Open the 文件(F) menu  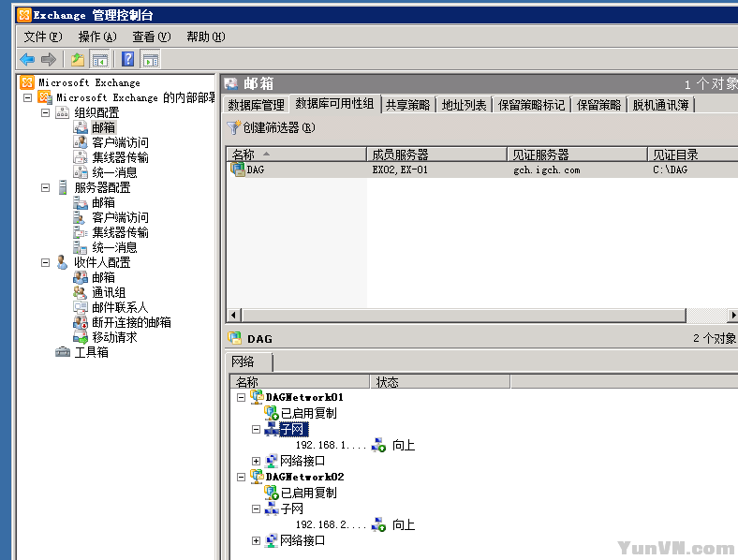(x=43, y=37)
